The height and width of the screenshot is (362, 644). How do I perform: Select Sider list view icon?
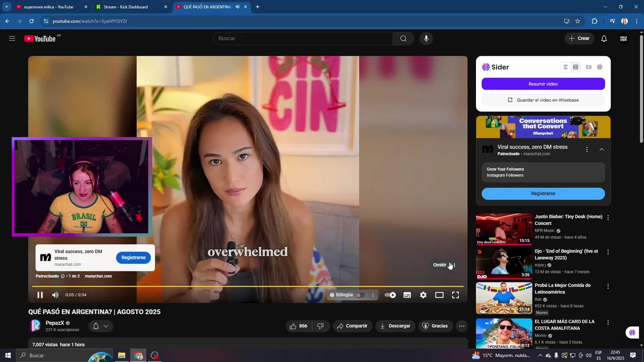coord(566,67)
